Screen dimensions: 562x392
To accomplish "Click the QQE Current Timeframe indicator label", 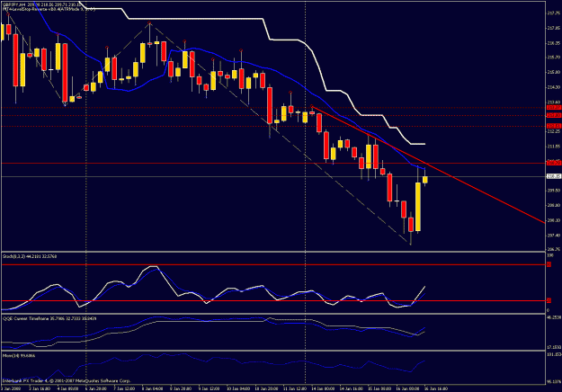I will (48, 318).
